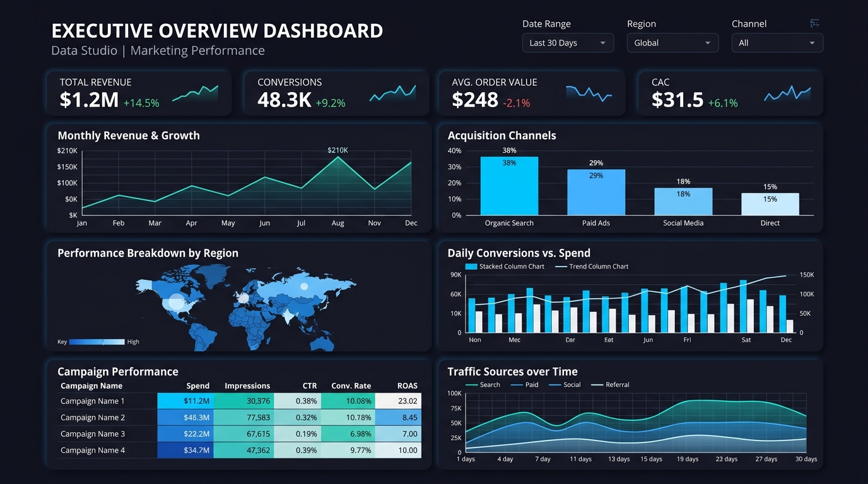Toggle the Referral series legend item

(610, 384)
